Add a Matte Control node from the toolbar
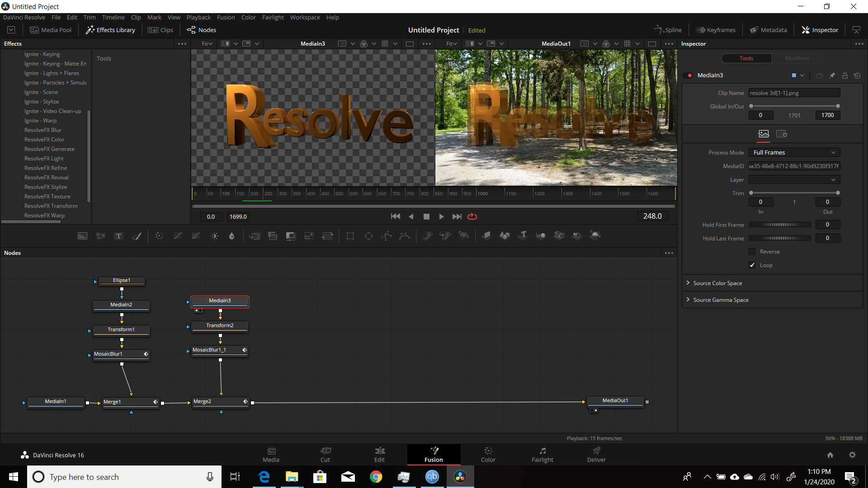868x488 pixels. tap(291, 236)
